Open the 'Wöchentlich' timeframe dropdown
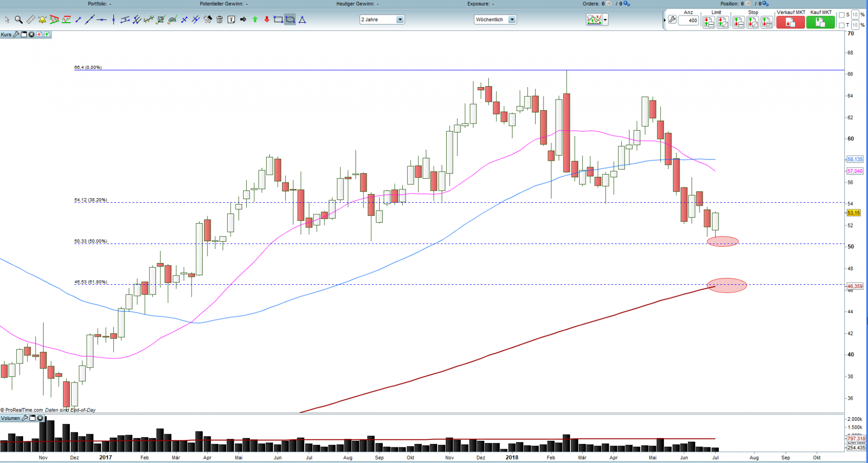This screenshot has width=868, height=463. click(x=512, y=19)
